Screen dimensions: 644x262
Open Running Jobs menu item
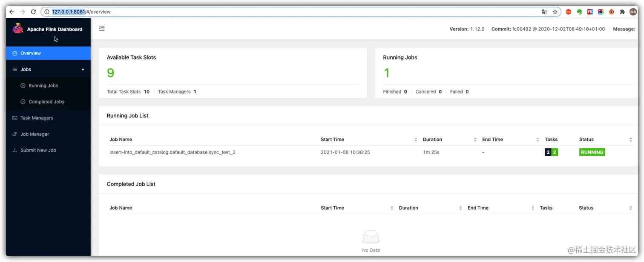48,85
